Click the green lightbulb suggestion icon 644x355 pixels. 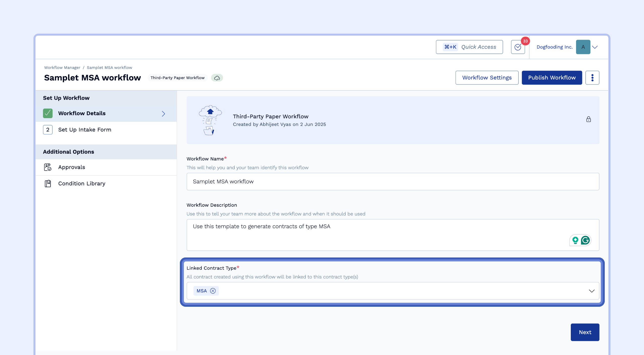(x=575, y=240)
